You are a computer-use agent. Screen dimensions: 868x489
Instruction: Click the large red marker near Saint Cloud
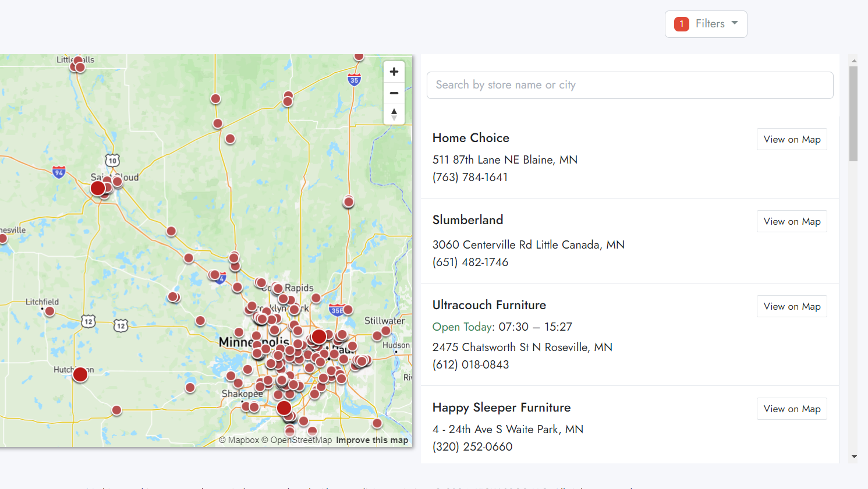(x=98, y=188)
